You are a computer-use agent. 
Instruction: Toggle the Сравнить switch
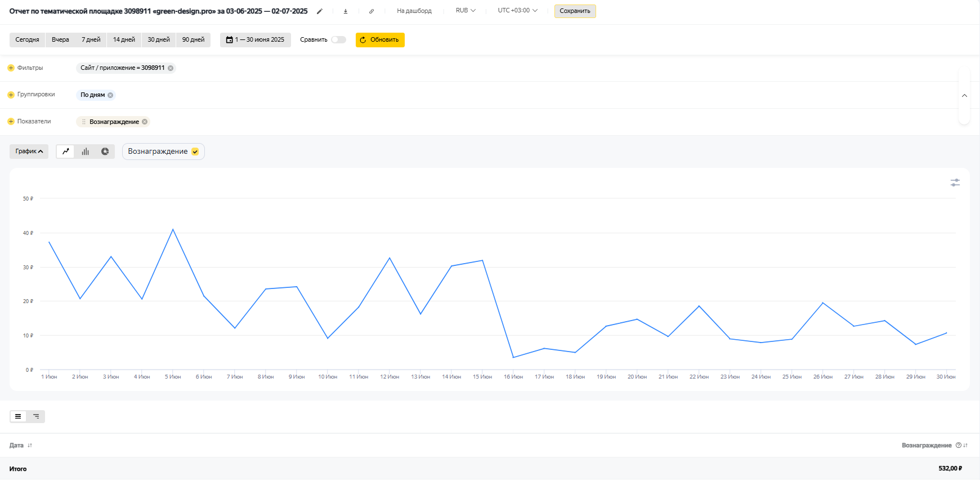pyautogui.click(x=338, y=40)
